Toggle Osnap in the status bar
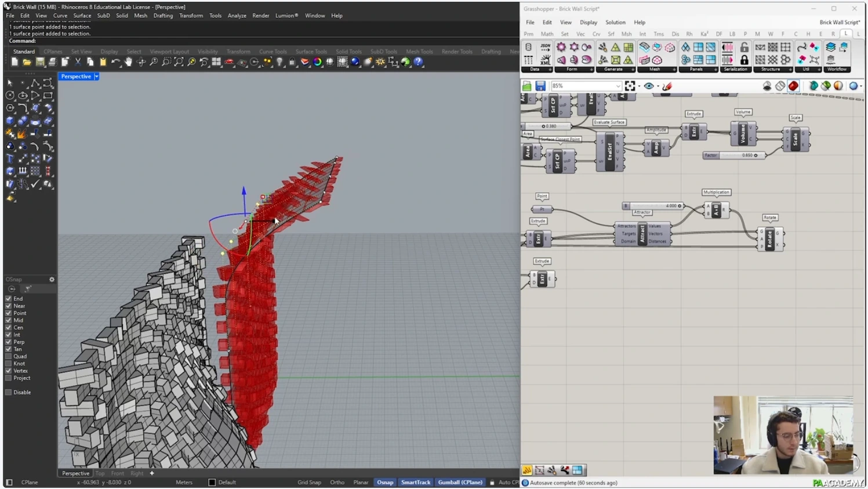Image resolution: width=868 pixels, height=489 pixels. coord(385,482)
